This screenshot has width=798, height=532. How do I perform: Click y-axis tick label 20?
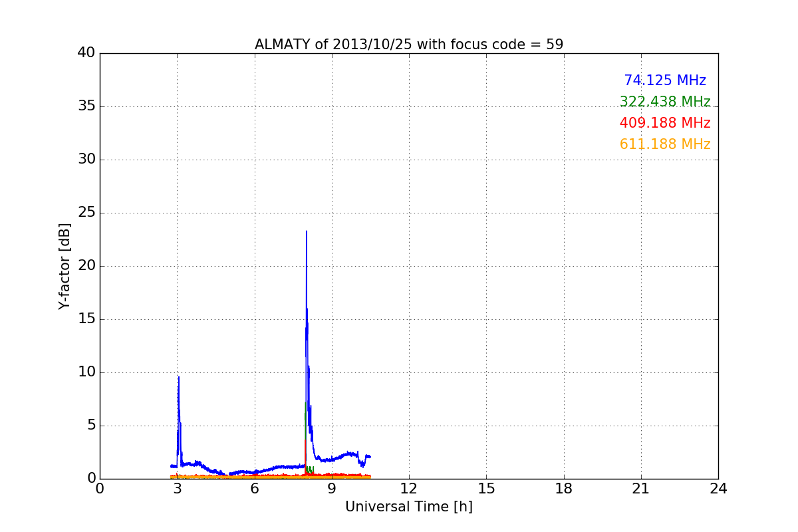(x=86, y=266)
